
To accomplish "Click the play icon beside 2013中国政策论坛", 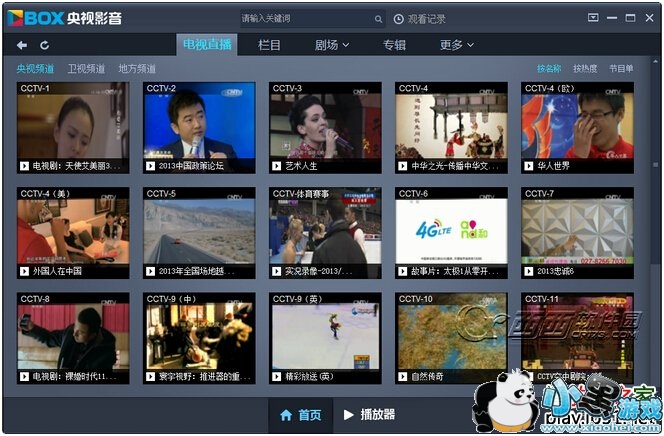I will click(150, 166).
